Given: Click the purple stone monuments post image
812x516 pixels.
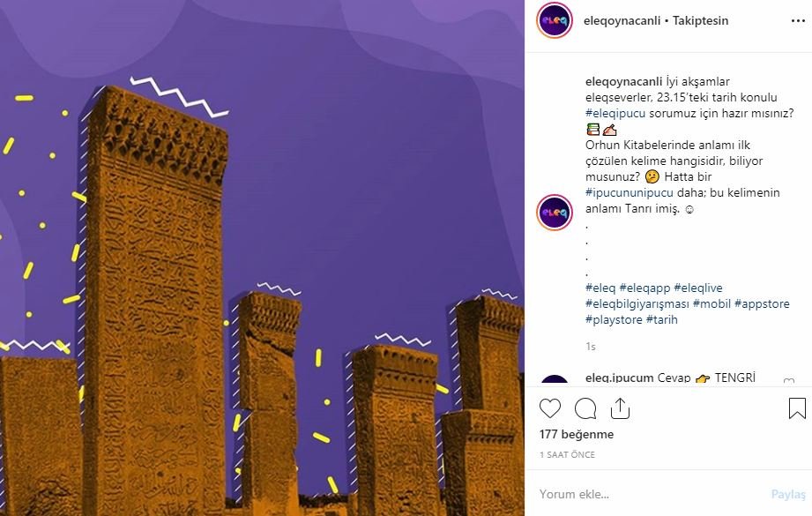Looking at the screenshot, I should tap(262, 258).
